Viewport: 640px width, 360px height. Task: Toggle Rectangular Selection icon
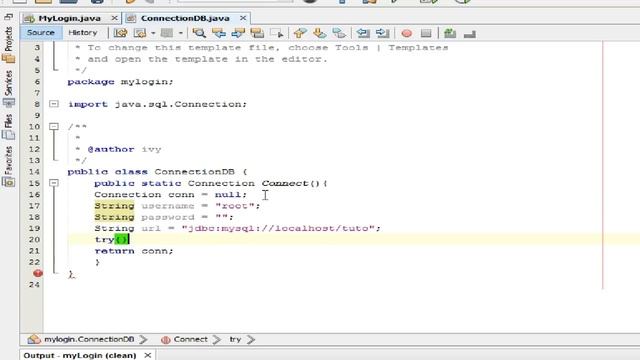(276, 33)
